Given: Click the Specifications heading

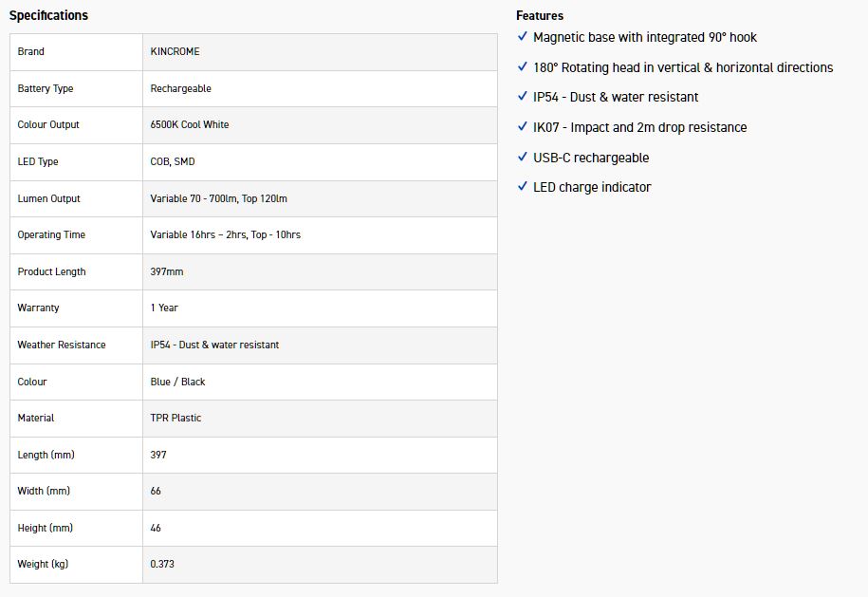Looking at the screenshot, I should pyautogui.click(x=48, y=15).
